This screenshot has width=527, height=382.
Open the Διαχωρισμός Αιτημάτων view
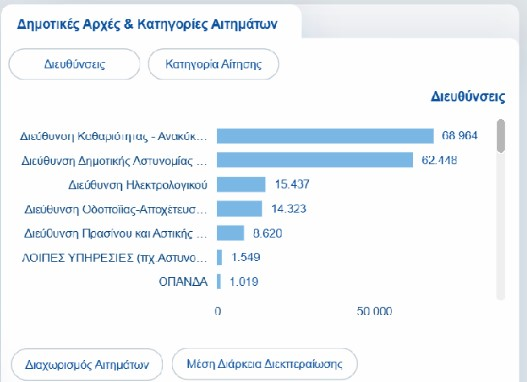[x=87, y=365]
